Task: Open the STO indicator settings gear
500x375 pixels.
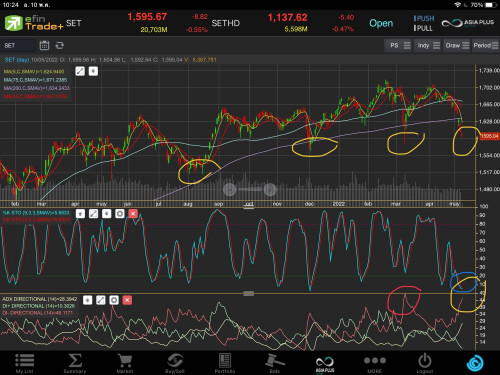Action: (x=120, y=214)
